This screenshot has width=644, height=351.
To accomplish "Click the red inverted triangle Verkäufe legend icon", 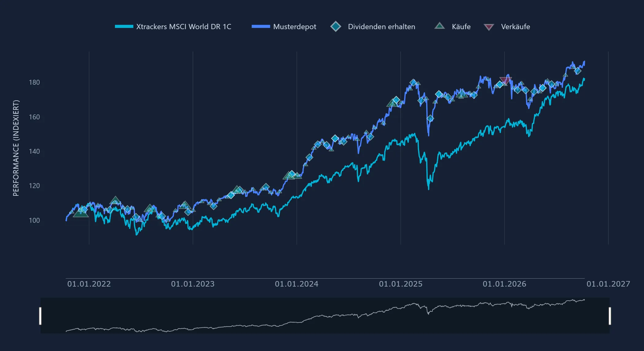I will click(489, 27).
